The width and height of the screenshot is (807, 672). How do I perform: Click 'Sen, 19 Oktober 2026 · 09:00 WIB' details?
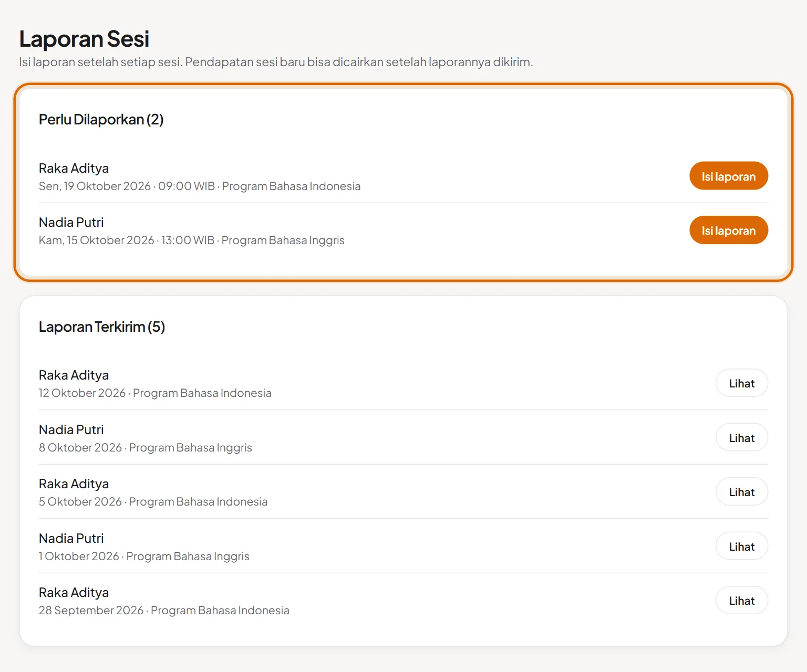[127, 186]
